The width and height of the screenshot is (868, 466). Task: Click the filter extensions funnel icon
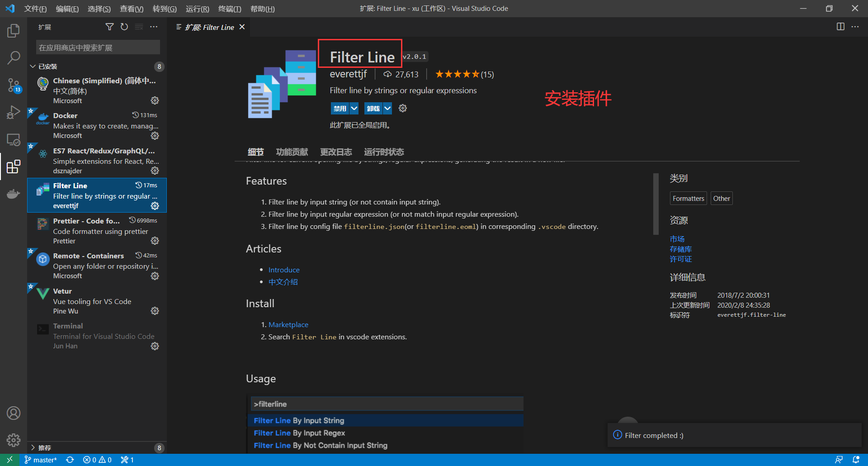[109, 27]
